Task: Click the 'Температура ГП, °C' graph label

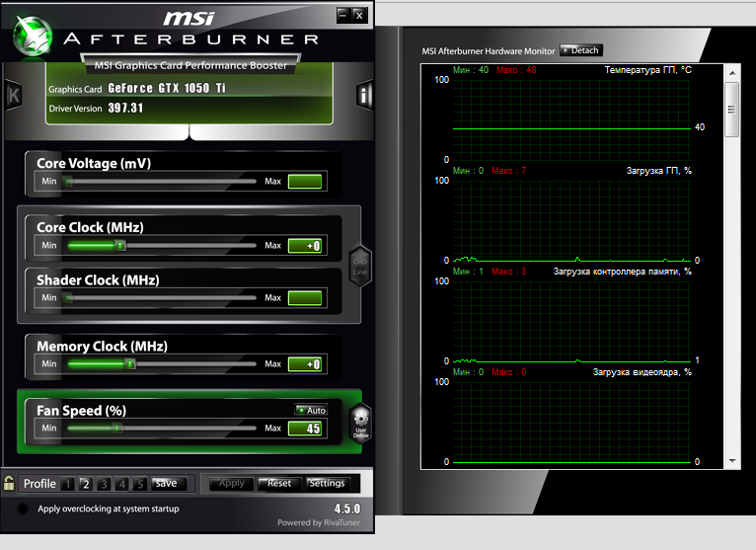Action: click(648, 70)
